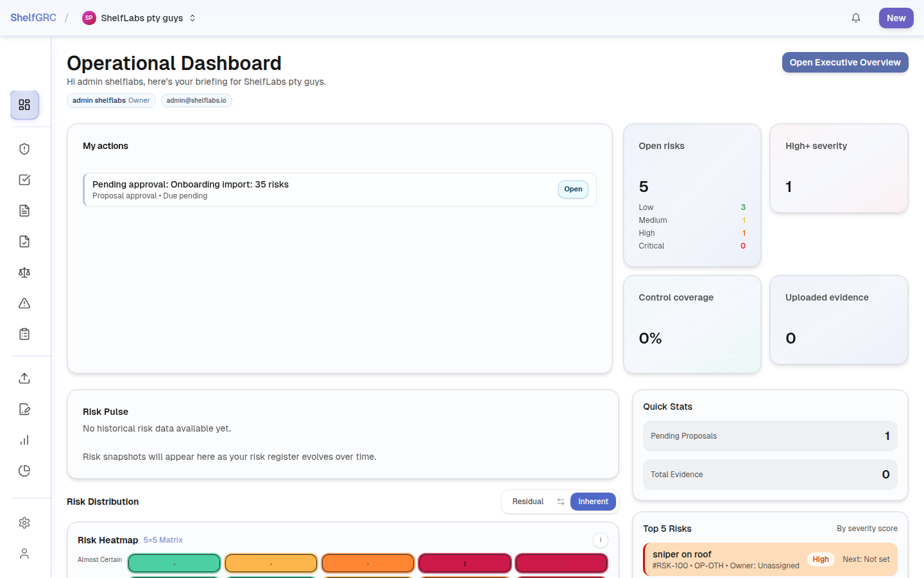Open the warning triangle icon in sidebar
Screen dimensions: 924x578
[24, 303]
